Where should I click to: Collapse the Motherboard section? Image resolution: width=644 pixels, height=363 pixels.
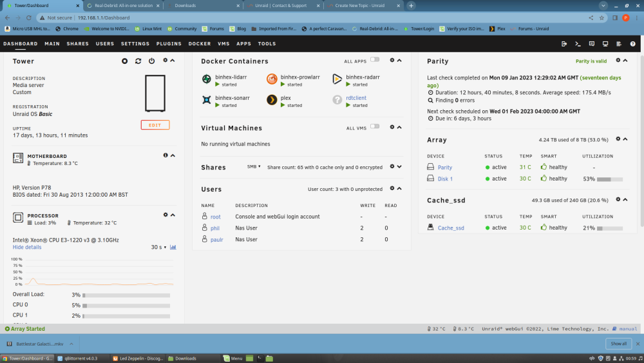click(173, 156)
